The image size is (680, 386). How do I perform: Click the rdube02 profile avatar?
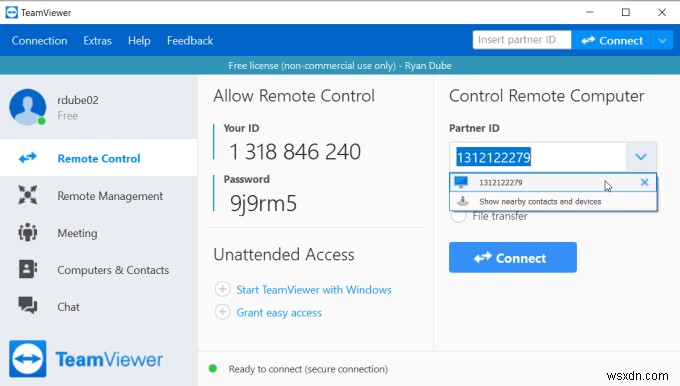click(x=28, y=107)
